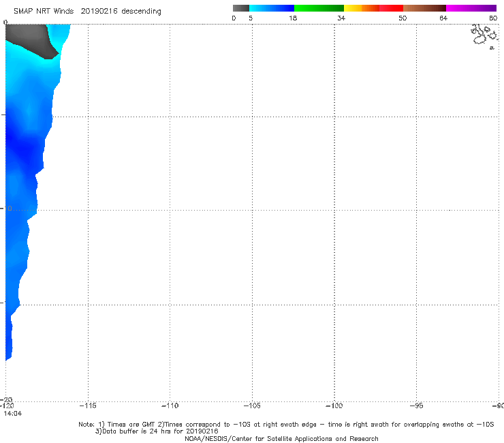This screenshot has width=504, height=443.
Task: Click the color bar label '64'
Action: [443, 18]
